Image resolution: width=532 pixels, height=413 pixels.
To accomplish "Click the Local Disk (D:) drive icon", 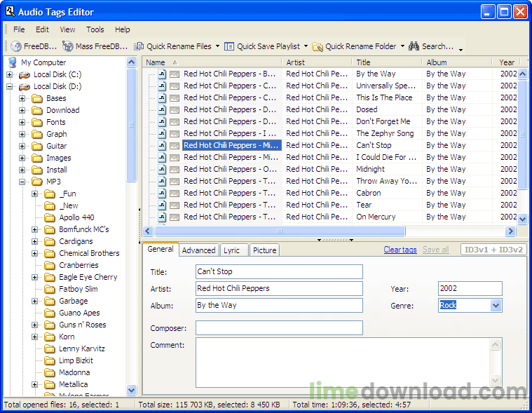I will pos(25,87).
